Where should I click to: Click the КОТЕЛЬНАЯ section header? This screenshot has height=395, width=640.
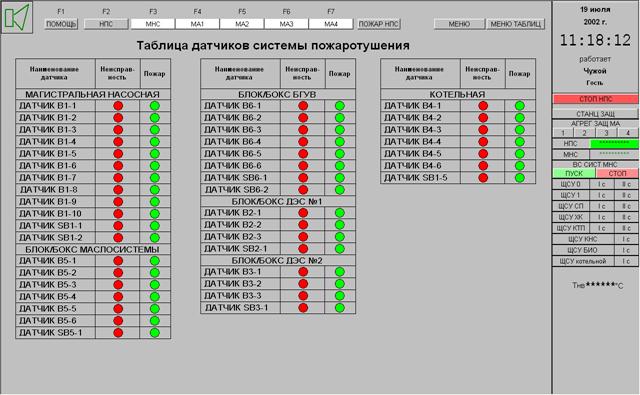coord(458,94)
